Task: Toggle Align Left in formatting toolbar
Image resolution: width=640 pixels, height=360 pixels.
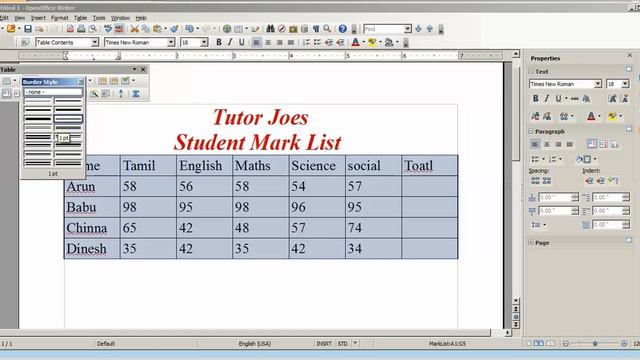Action: 256,42
